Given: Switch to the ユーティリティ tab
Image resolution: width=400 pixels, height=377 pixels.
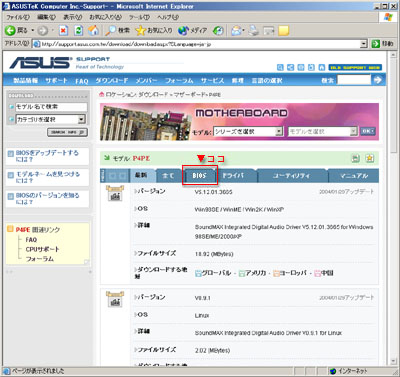Looking at the screenshot, I should (x=291, y=176).
